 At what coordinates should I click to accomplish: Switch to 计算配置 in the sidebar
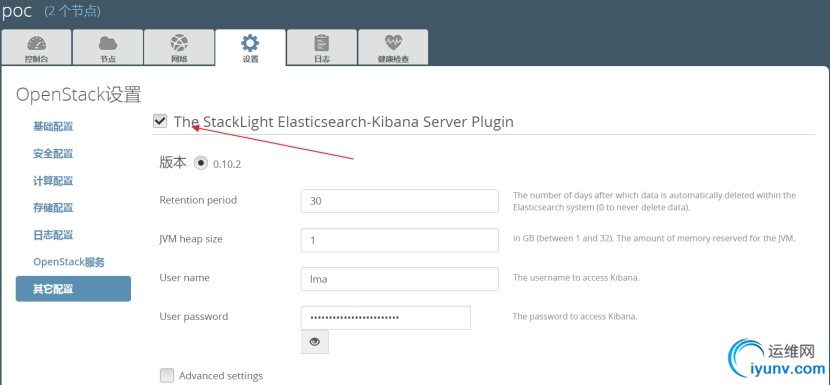[x=53, y=181]
